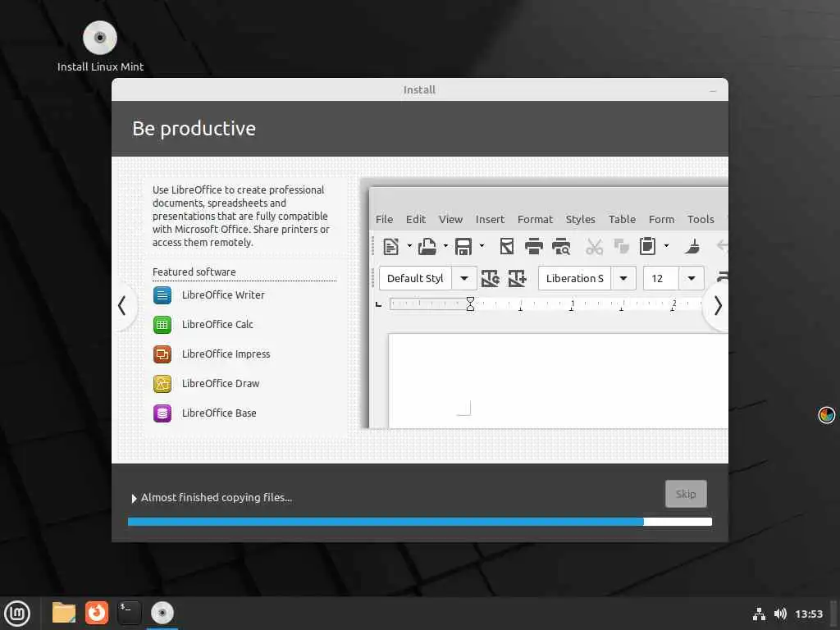Click the ruler indent hourglass marker
The image size is (840, 630).
point(470,304)
